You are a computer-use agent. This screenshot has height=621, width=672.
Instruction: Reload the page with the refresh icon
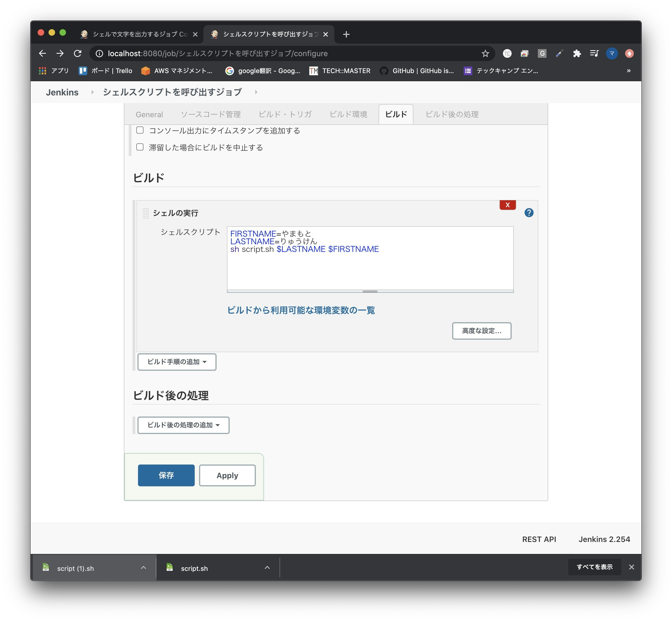pos(78,53)
